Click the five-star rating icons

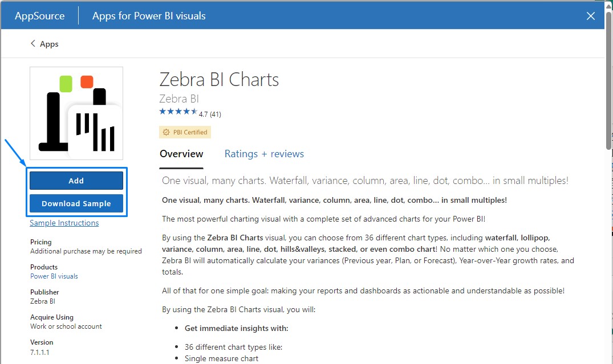pyautogui.click(x=177, y=112)
